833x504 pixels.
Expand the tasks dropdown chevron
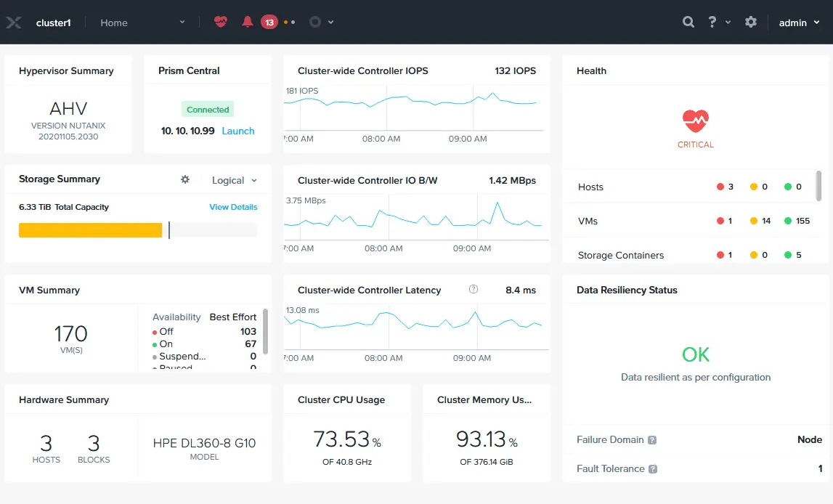[331, 23]
